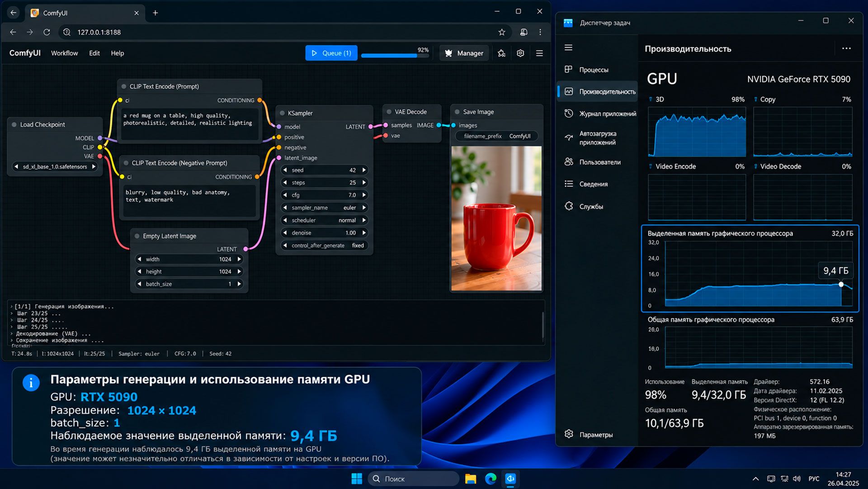Bookmark the page with the star icon
The image size is (868, 489).
[502, 32]
